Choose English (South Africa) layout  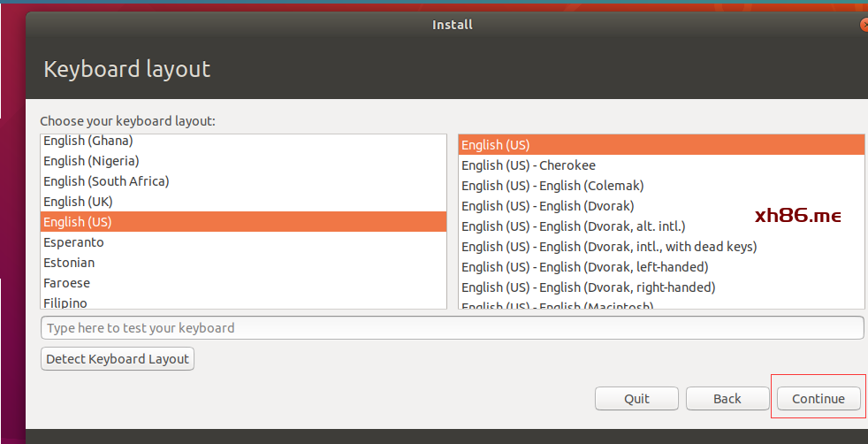(x=106, y=181)
